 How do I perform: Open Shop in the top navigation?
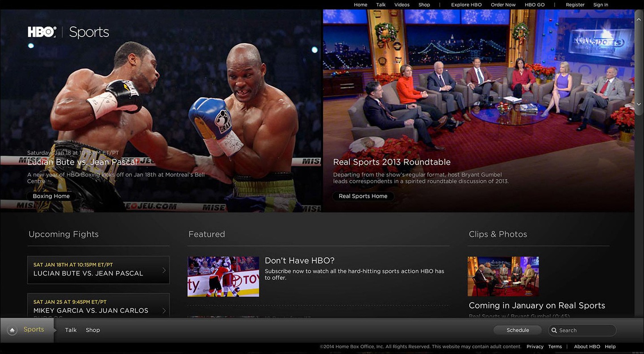point(424,5)
